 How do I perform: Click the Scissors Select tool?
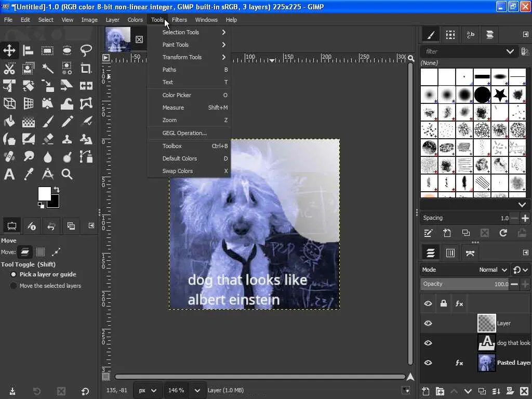[9, 69]
